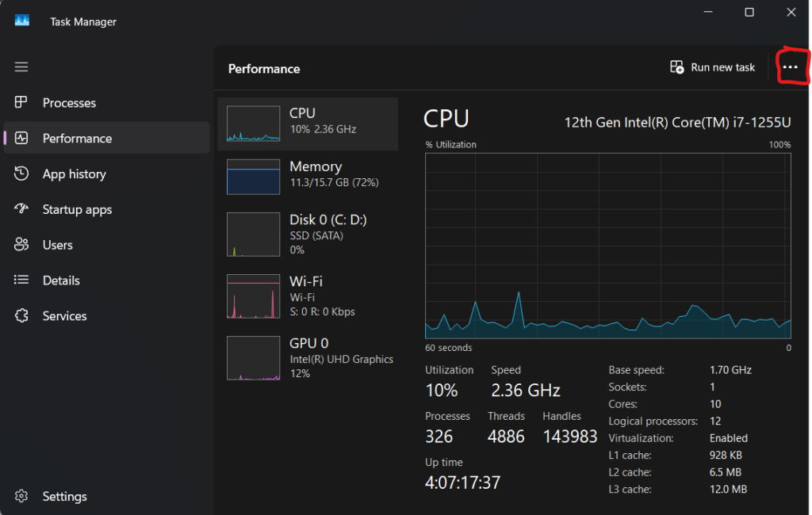Click the large CPU utilization graph
The image size is (812, 515).
608,246
